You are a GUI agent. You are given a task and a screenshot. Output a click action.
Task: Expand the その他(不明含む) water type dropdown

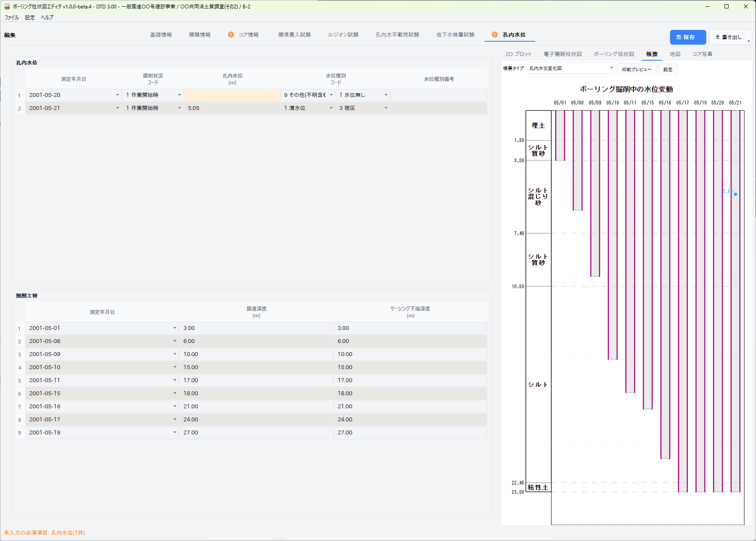coord(331,95)
